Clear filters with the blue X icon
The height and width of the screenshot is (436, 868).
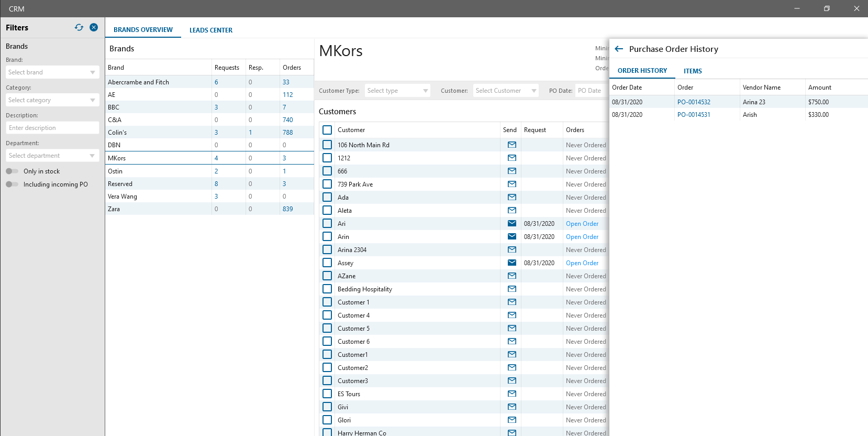(94, 27)
